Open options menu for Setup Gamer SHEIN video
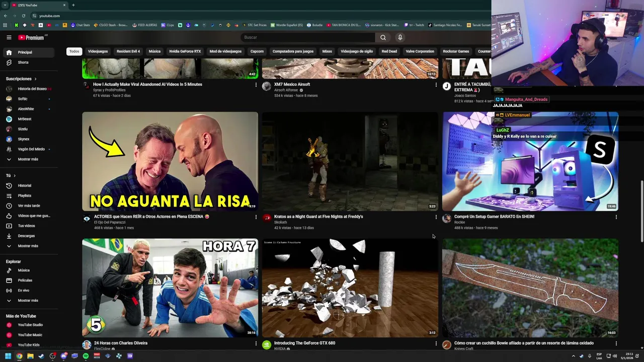The image size is (644, 362). (x=616, y=217)
